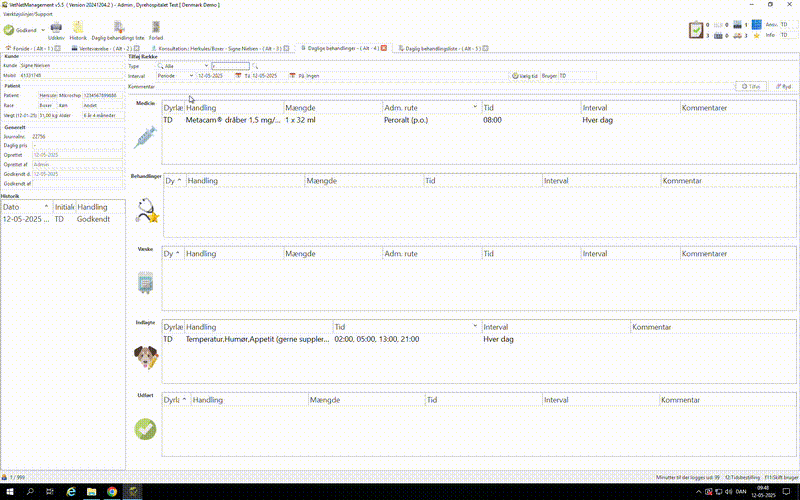This screenshot has width=800, height=500.
Task: Click the Peroralt (p.o.) cell
Action: click(x=406, y=120)
